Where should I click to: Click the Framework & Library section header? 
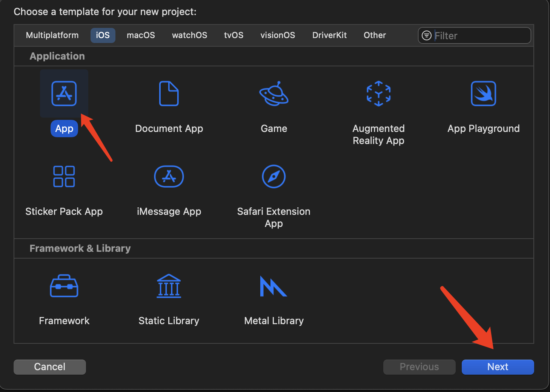pos(80,248)
